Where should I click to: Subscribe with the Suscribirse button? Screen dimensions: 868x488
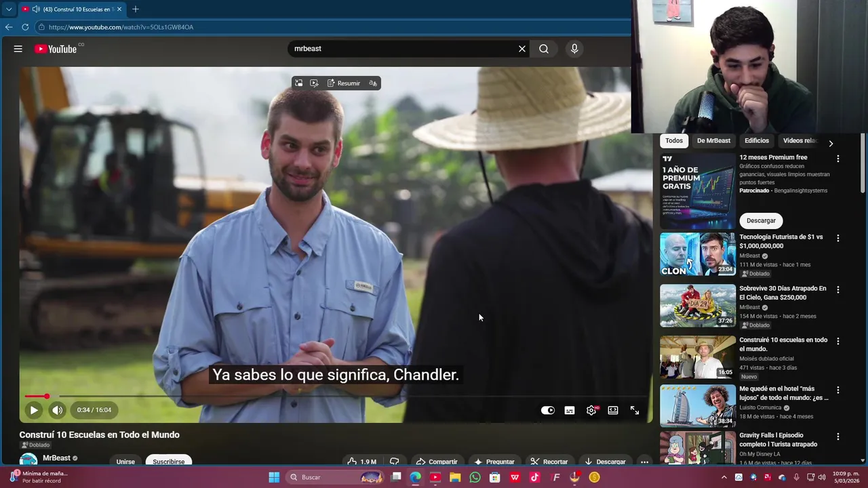click(169, 462)
